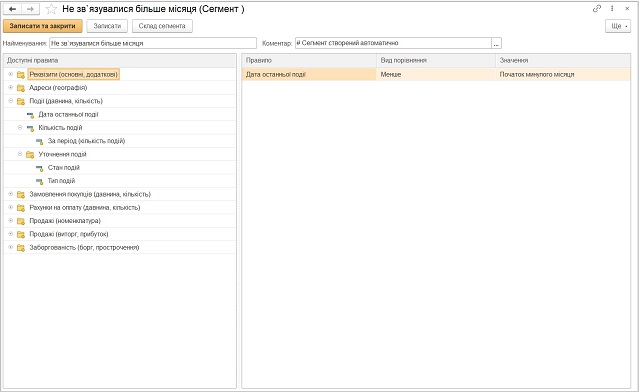Click the Правило column header
This screenshot has height=392, width=640.
[x=309, y=60]
